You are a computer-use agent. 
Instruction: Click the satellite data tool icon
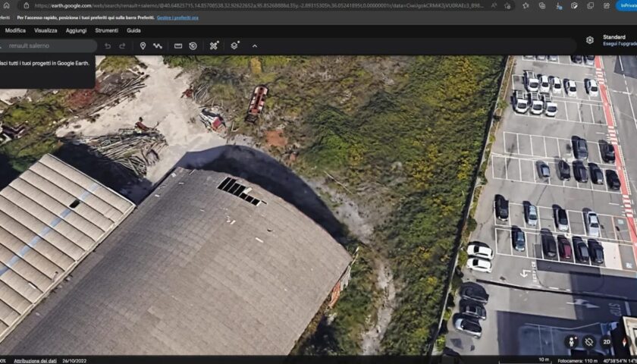coord(214,45)
